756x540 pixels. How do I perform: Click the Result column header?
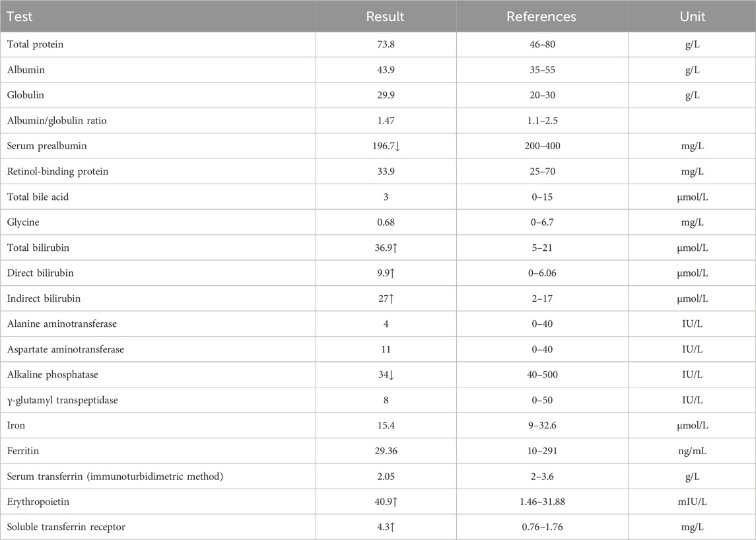pos(385,17)
